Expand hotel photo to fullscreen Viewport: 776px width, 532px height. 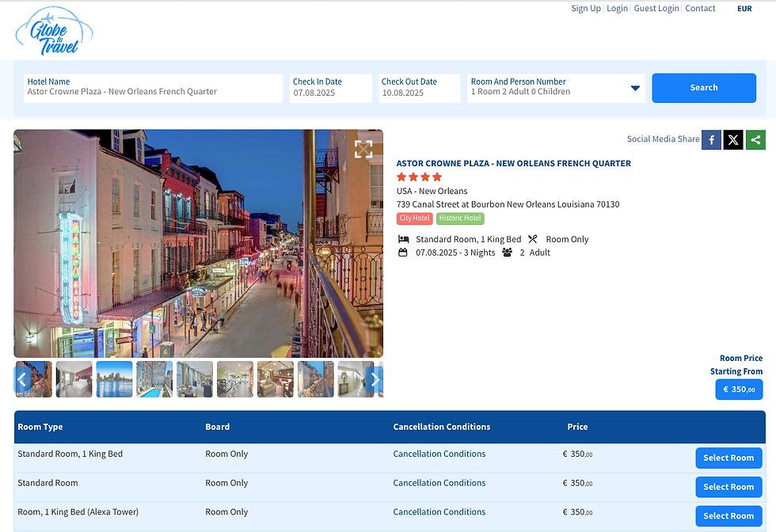point(363,149)
